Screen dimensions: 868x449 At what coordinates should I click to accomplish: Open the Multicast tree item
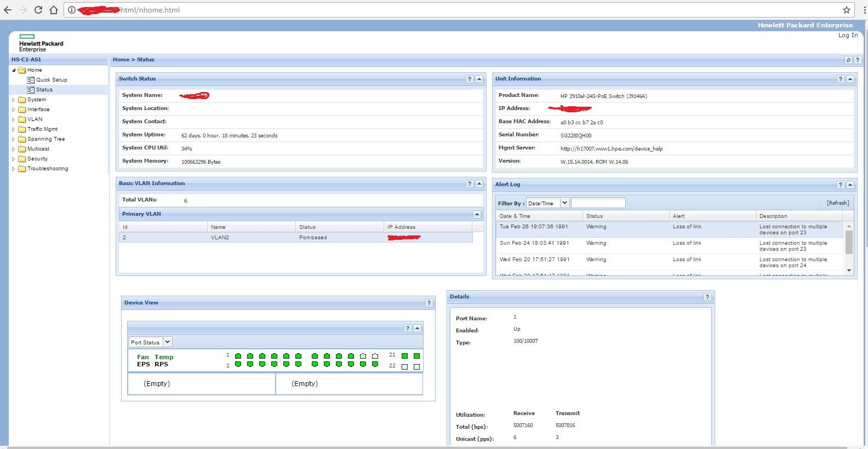coord(38,149)
